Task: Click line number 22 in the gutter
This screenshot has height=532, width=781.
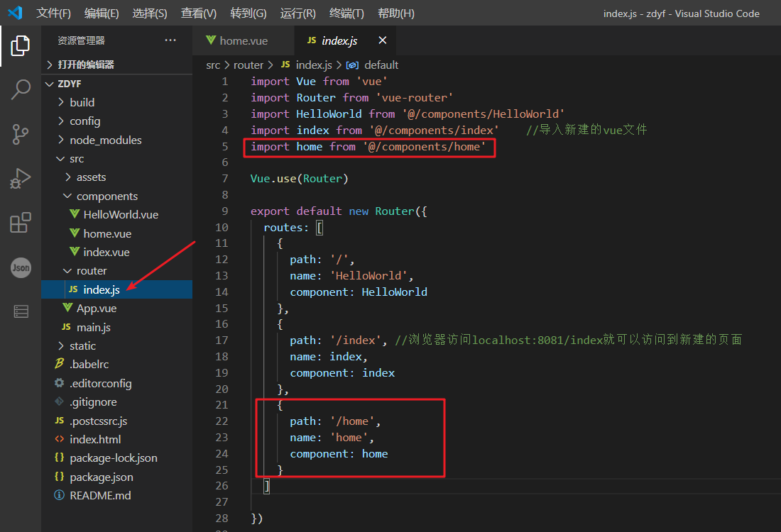Action: [x=222, y=421]
